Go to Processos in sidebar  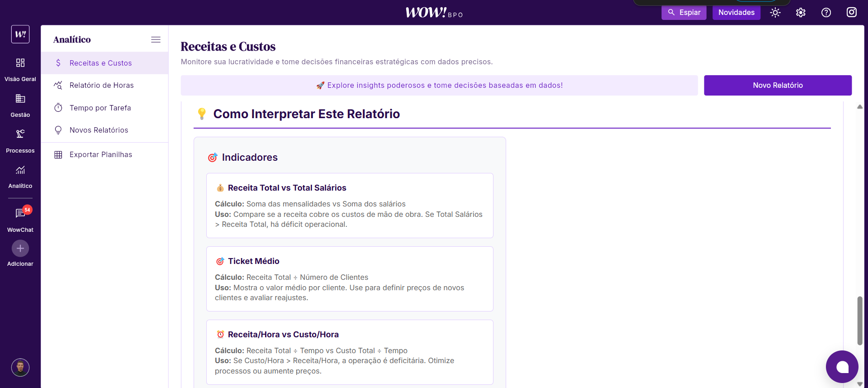tap(20, 134)
